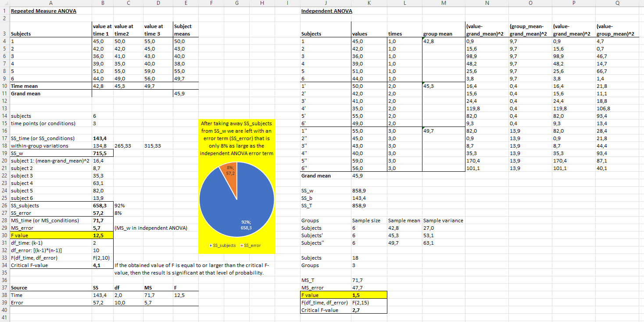Select the critical F-value 4,1
This screenshot has width=644, height=322.
click(102, 265)
